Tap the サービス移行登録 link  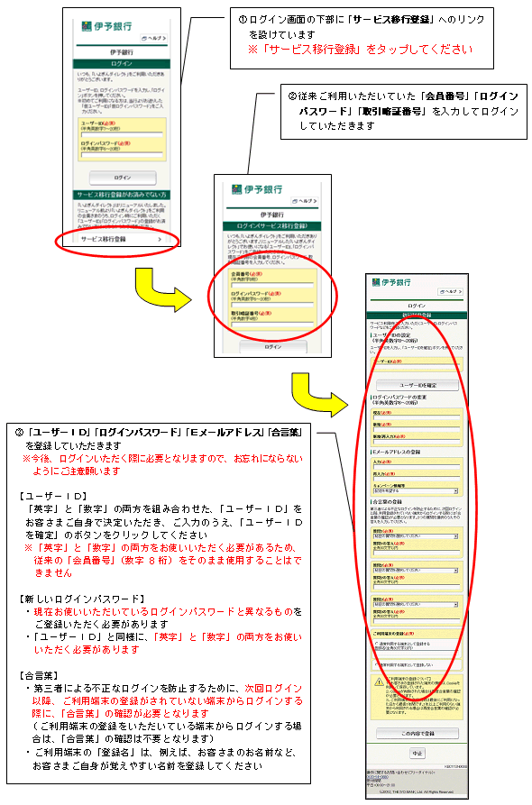(121, 239)
